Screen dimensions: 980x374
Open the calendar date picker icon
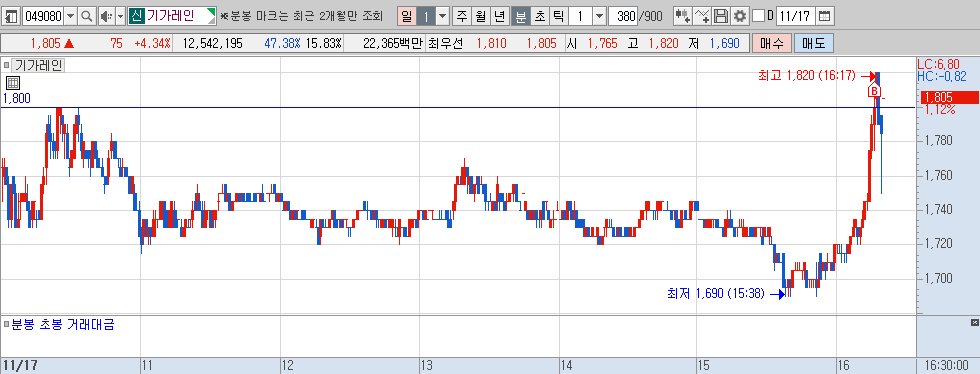[825, 16]
